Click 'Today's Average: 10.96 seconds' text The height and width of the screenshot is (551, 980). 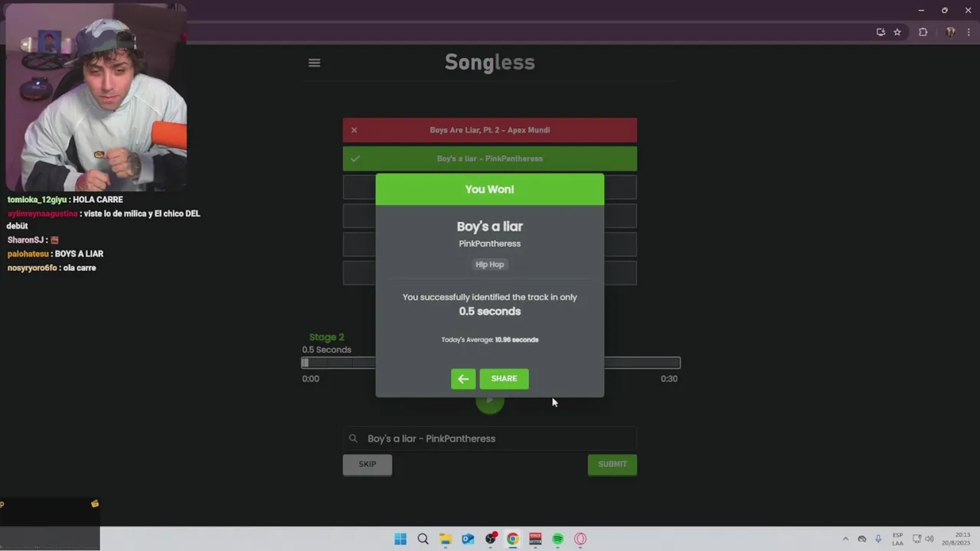click(x=490, y=340)
